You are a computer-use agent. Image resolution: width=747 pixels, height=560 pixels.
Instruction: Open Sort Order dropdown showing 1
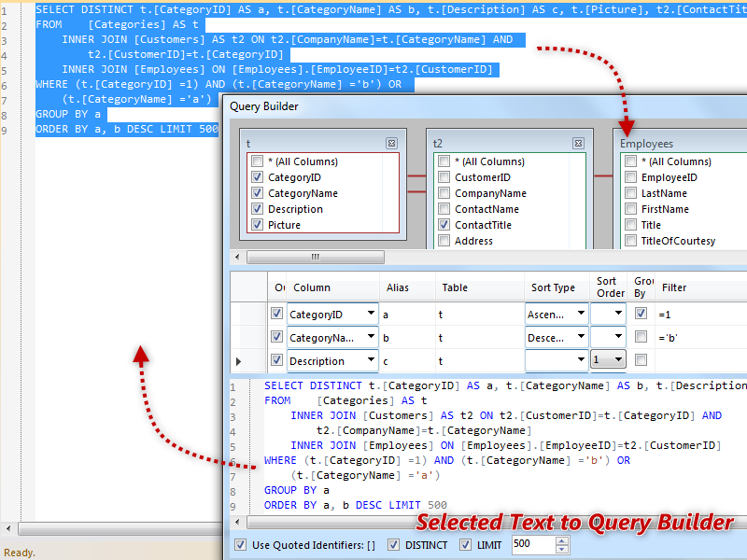618,360
